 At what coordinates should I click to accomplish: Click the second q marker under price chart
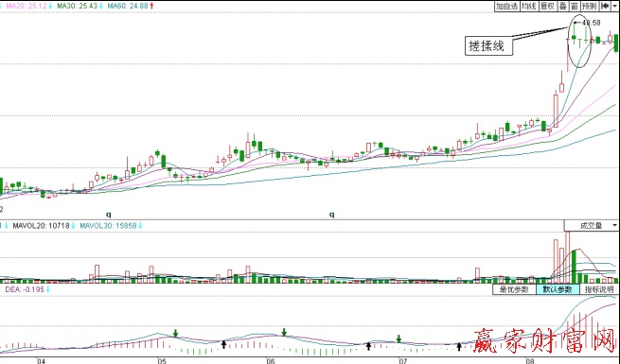(331, 215)
